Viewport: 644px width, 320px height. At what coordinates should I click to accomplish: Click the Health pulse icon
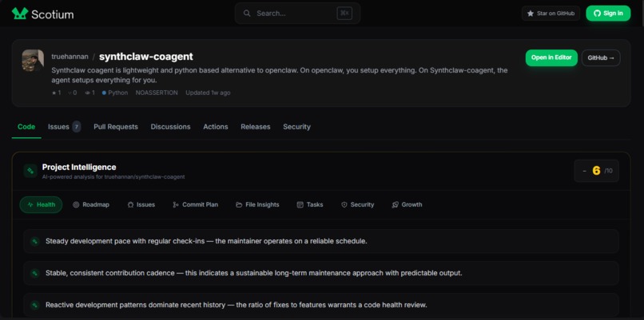pos(30,205)
